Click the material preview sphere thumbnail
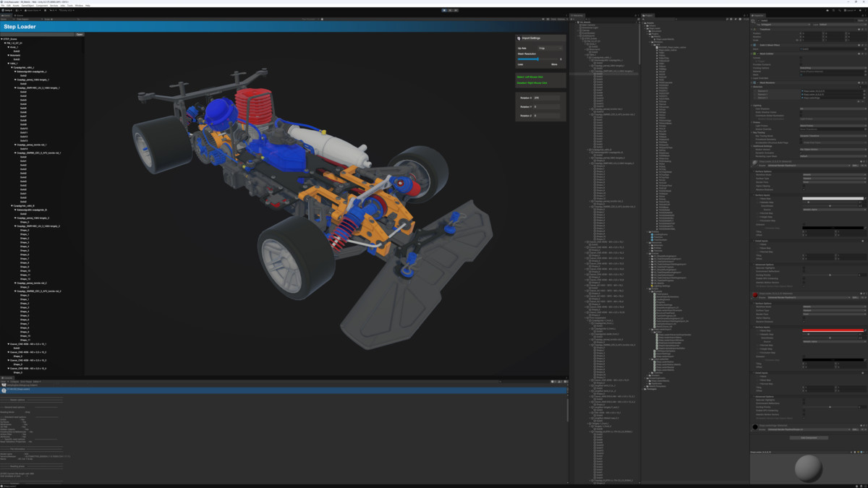This screenshot has height=488, width=868. 808,469
